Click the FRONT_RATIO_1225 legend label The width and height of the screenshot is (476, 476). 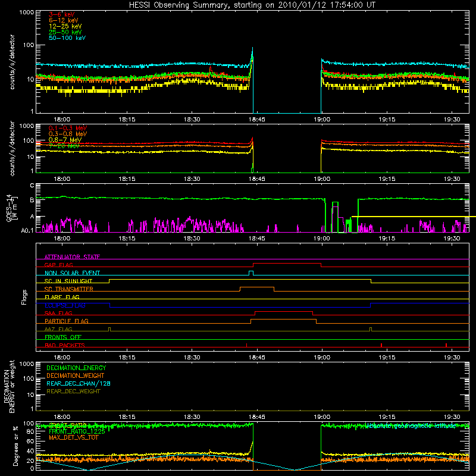pyautogui.click(x=77, y=431)
